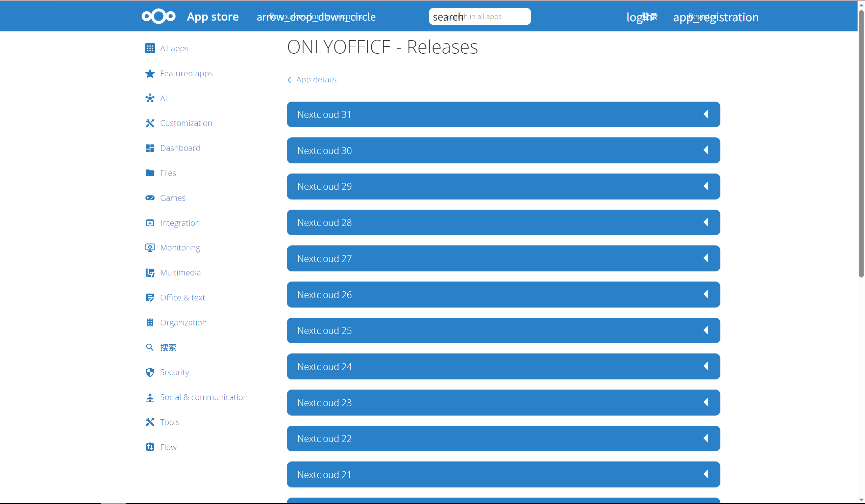Image resolution: width=865 pixels, height=504 pixels.
Task: Click the Multimedia category icon
Action: point(150,272)
